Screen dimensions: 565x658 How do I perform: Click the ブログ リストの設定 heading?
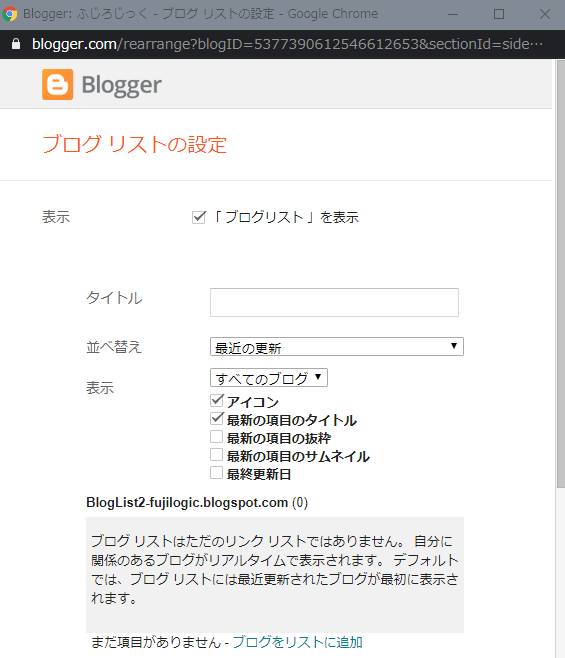point(134,144)
